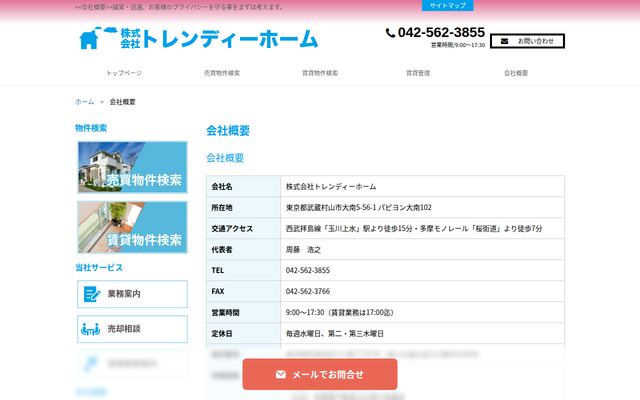Click the 代表者 table header cell
This screenshot has height=400, width=640.
click(x=244, y=249)
